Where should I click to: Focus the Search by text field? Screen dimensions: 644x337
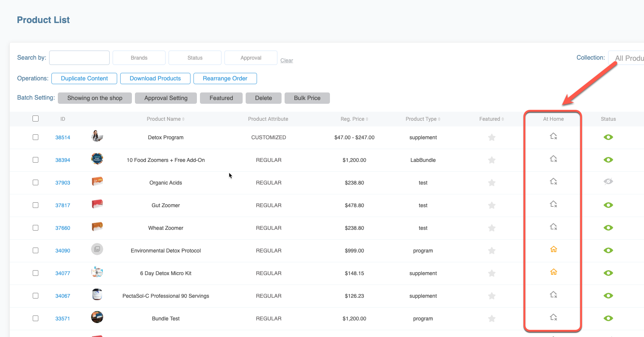[x=79, y=58]
